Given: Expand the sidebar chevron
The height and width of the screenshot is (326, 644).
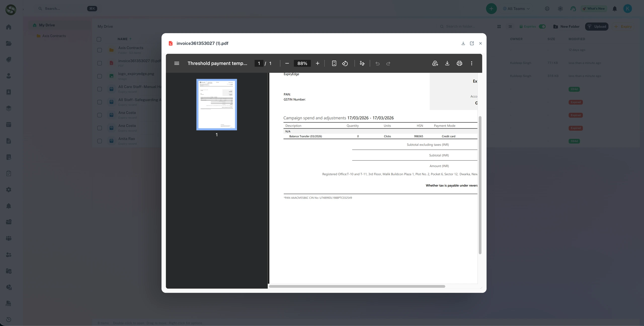Looking at the screenshot, I should click(x=23, y=10).
